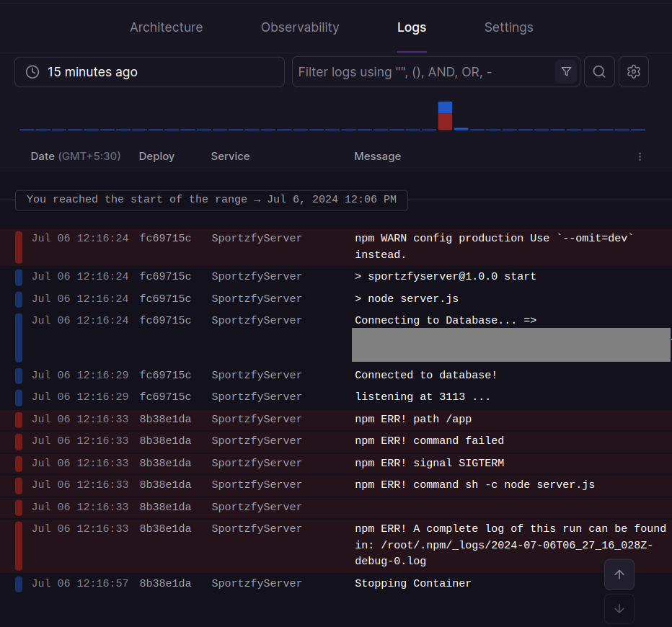Screen dimensions: 672x627
Task: Select 'Connecting to Database... =>' log message
Action: click(446, 321)
